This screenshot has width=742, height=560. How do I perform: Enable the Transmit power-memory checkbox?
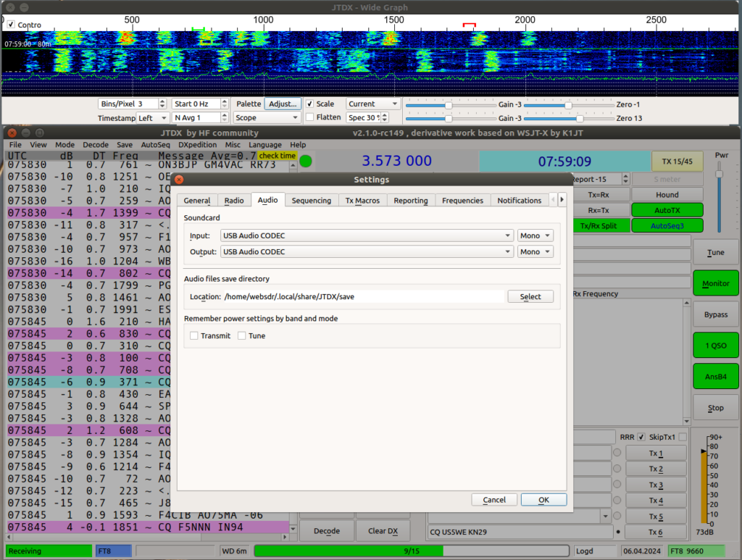tap(193, 335)
